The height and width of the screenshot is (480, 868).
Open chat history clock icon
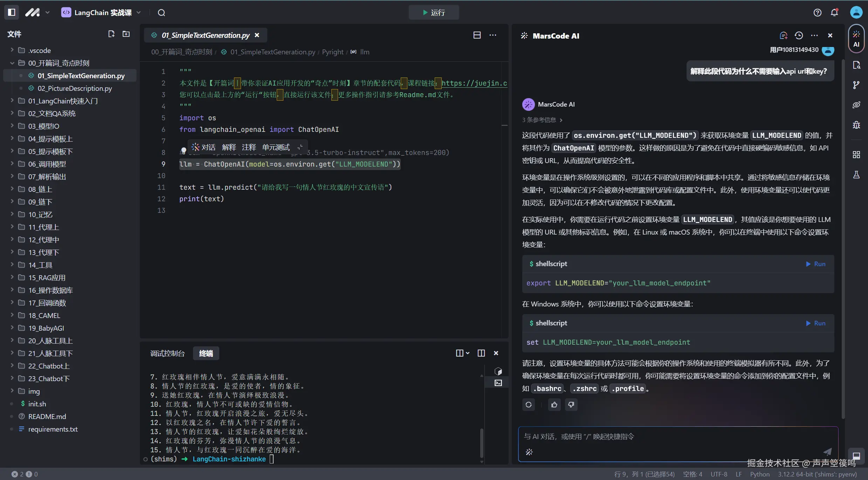(x=799, y=35)
